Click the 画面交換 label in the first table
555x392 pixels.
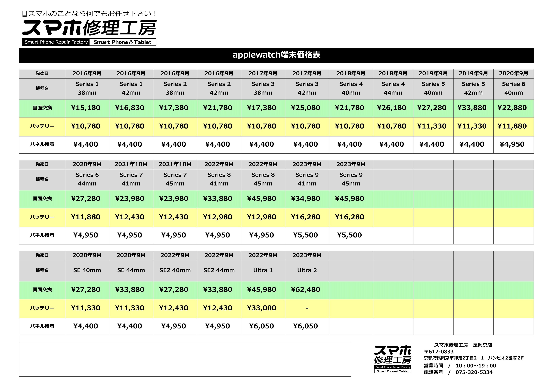(x=42, y=108)
